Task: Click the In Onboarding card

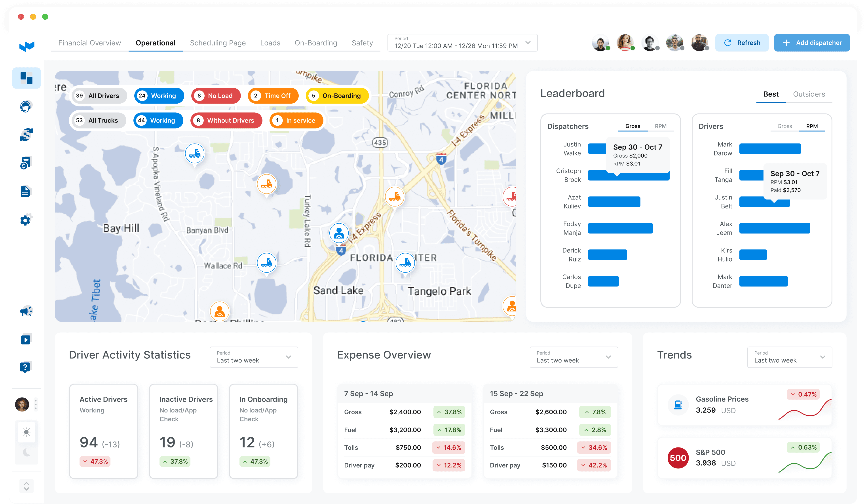Action: [264, 431]
